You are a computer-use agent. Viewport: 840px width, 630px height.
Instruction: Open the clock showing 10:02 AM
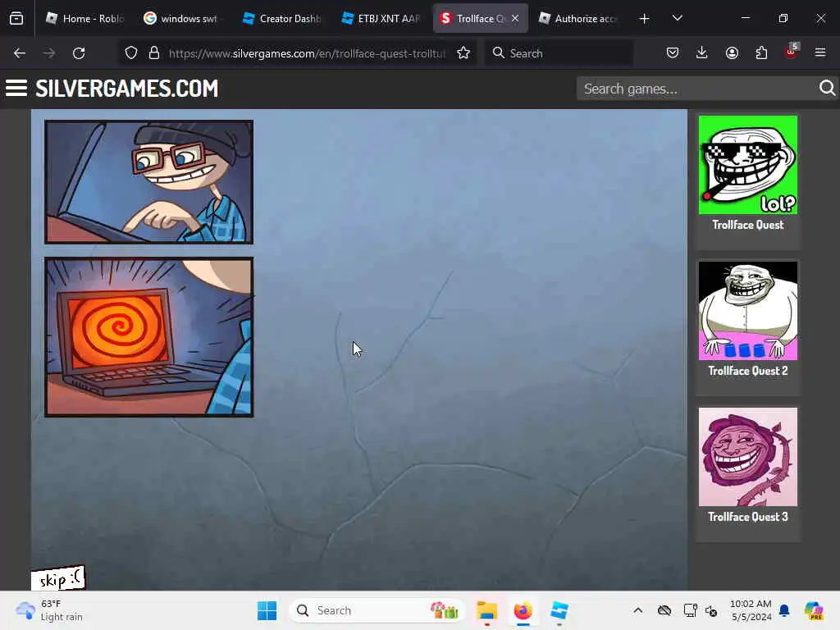click(750, 610)
